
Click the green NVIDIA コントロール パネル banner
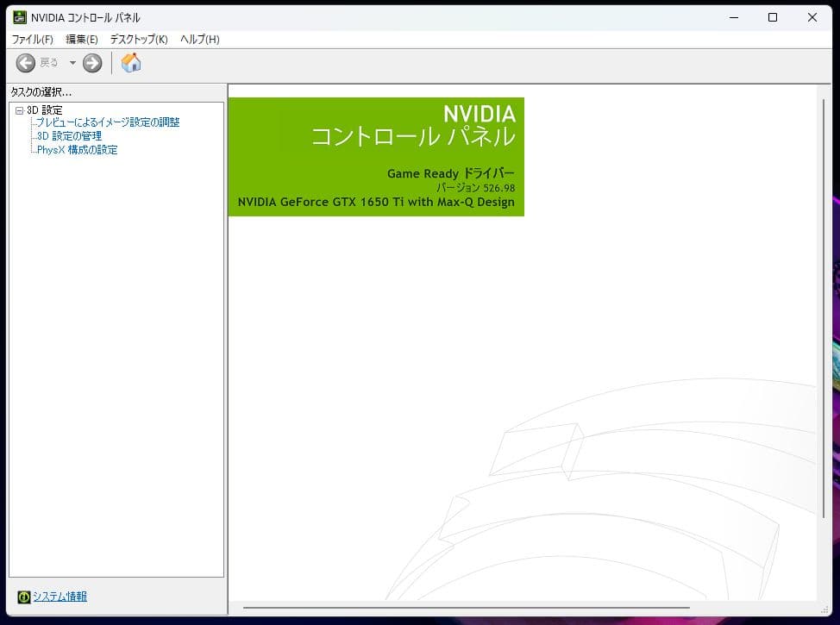(x=376, y=156)
